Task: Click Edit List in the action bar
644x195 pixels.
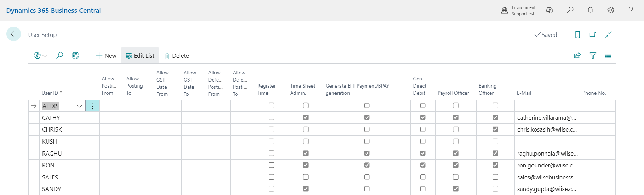Action: 140,56
